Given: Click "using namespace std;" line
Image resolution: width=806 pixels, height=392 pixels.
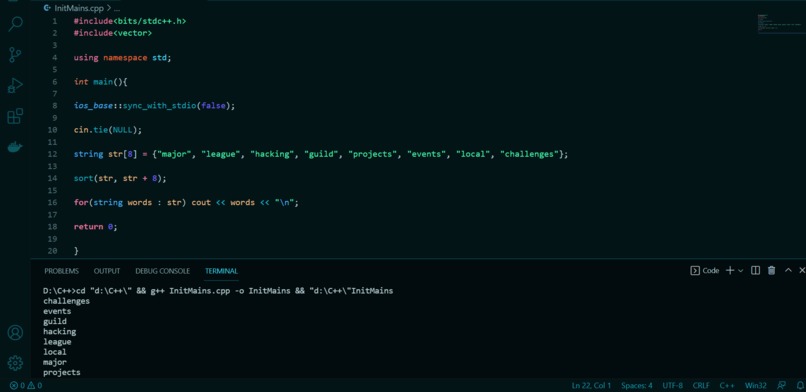Looking at the screenshot, I should tap(122, 58).
